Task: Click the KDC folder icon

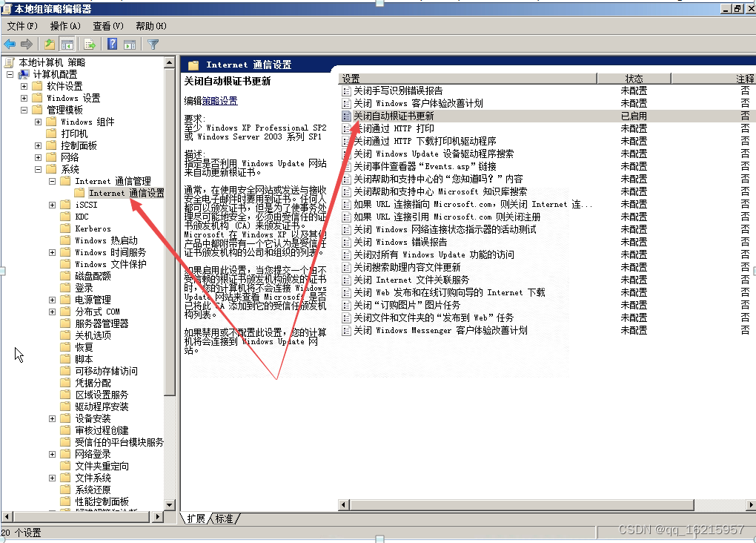Action: point(65,217)
